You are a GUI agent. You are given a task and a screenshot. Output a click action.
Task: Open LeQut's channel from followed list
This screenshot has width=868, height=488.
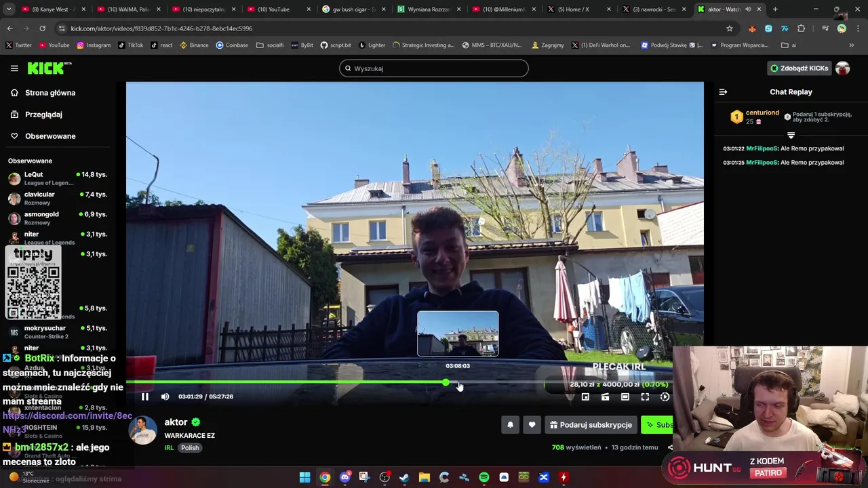pos(57,178)
